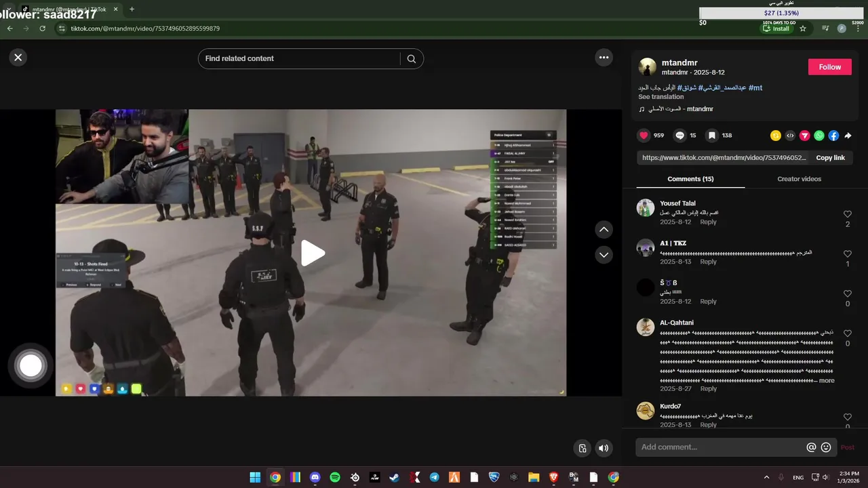The image size is (868, 488).
Task: Focus the Find related content search box
Action: (x=300, y=59)
